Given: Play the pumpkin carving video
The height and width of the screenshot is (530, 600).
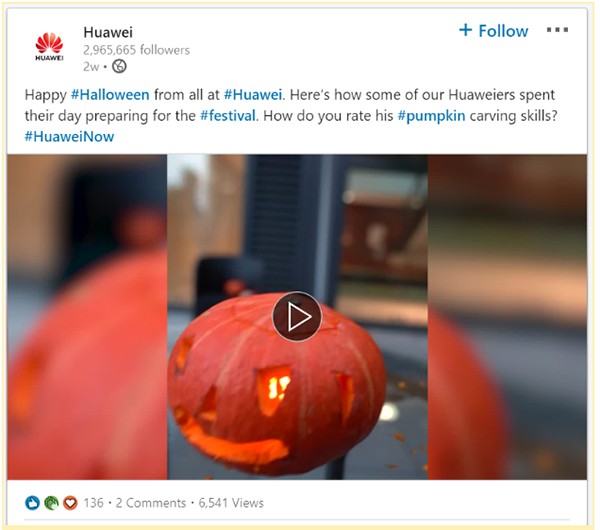Looking at the screenshot, I should 297,316.
